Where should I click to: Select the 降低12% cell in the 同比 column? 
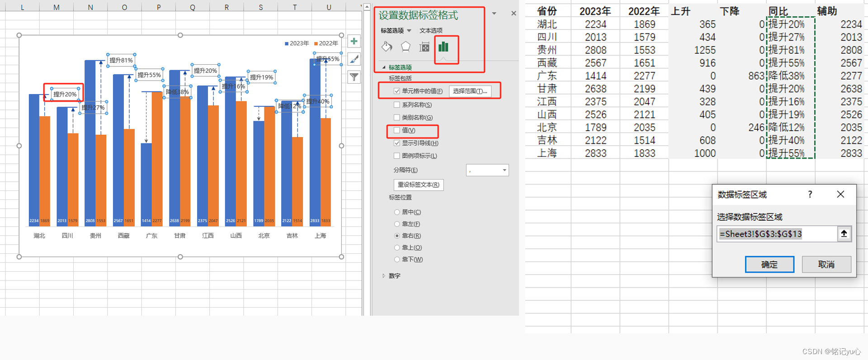[x=791, y=128]
